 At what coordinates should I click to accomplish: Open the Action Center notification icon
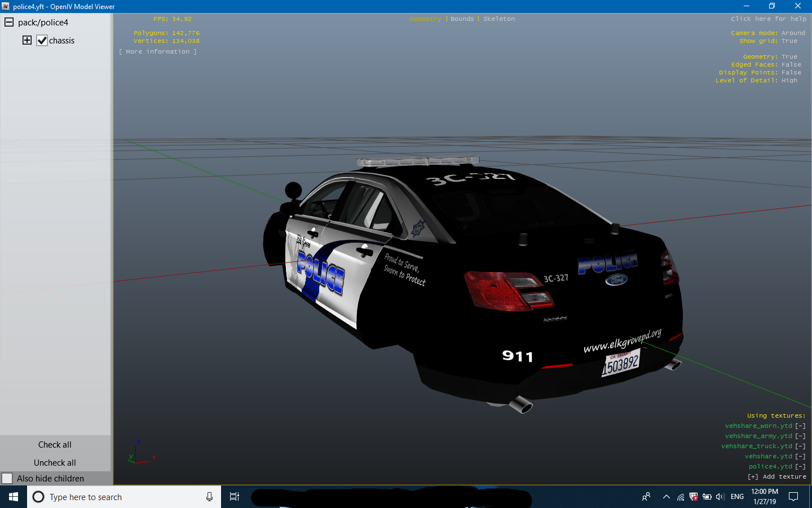(x=793, y=497)
